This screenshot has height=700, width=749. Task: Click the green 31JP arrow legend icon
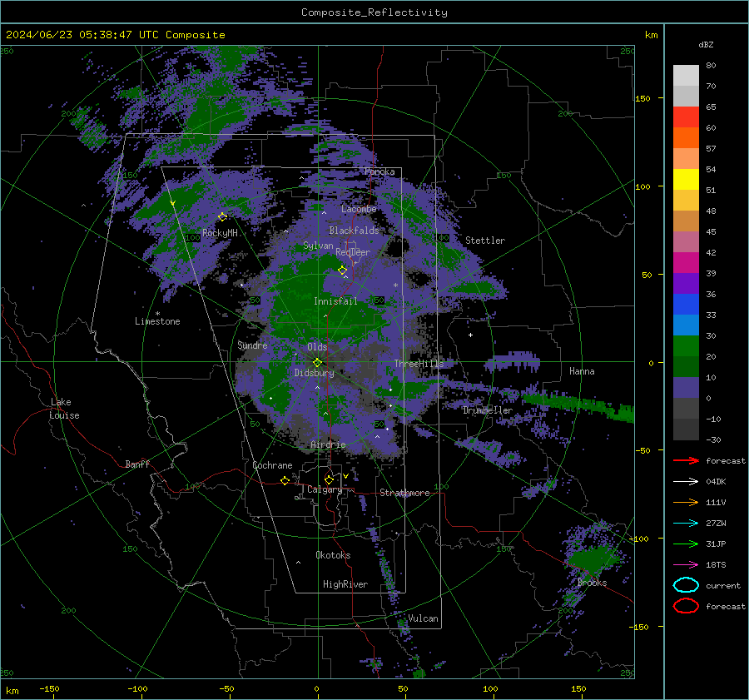click(686, 544)
